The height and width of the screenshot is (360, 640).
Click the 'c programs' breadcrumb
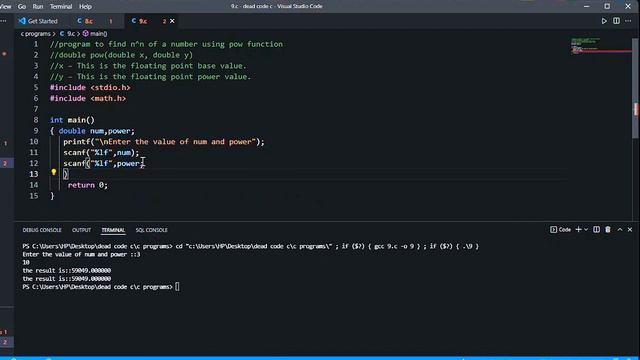pos(36,34)
